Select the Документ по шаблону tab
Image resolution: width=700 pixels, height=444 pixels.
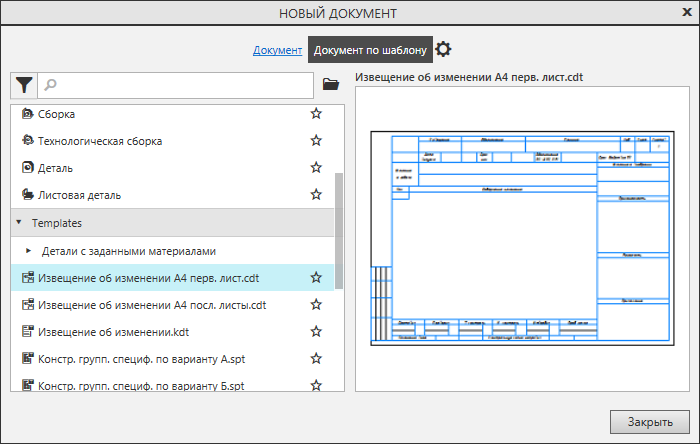pyautogui.click(x=370, y=50)
